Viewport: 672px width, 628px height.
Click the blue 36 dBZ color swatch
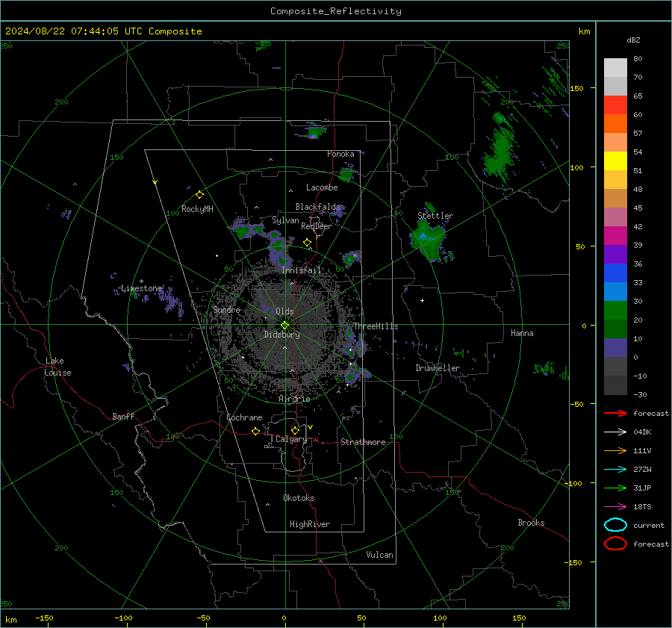tap(615, 273)
